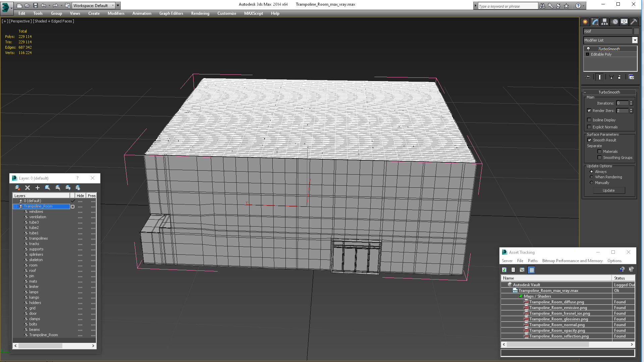This screenshot has height=362, width=644.
Task: Toggle Render Iters checkbox
Action: (x=589, y=111)
